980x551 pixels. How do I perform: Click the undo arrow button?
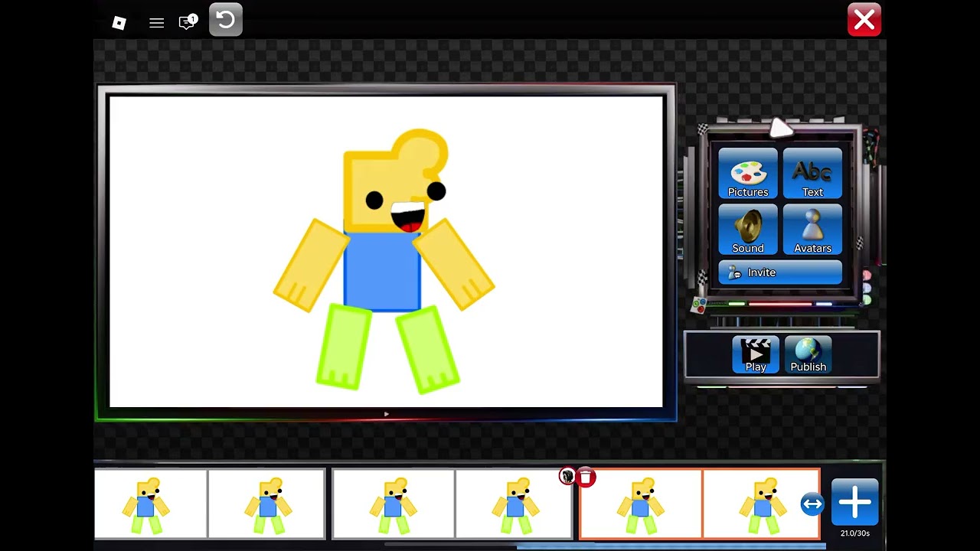[226, 20]
